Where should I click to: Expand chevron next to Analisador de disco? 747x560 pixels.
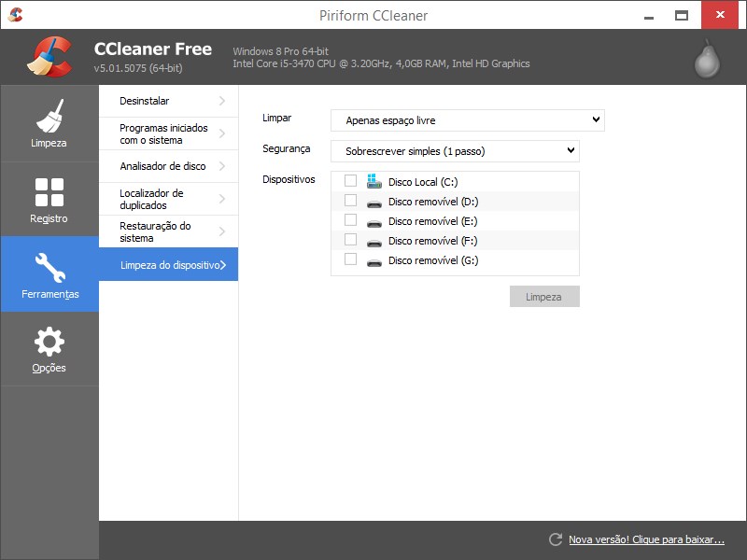(x=222, y=166)
